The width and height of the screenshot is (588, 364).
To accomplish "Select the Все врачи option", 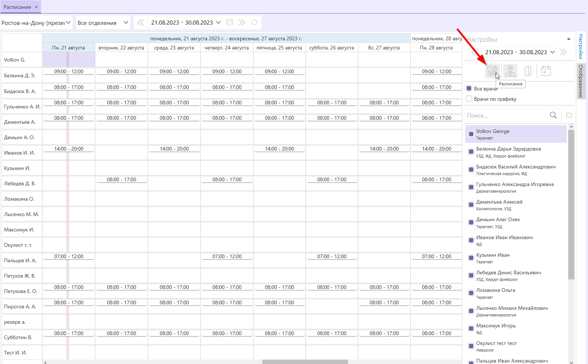I will [x=469, y=88].
